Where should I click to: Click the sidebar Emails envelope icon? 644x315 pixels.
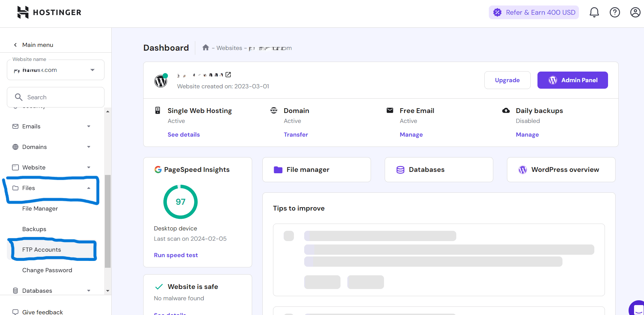(x=15, y=126)
